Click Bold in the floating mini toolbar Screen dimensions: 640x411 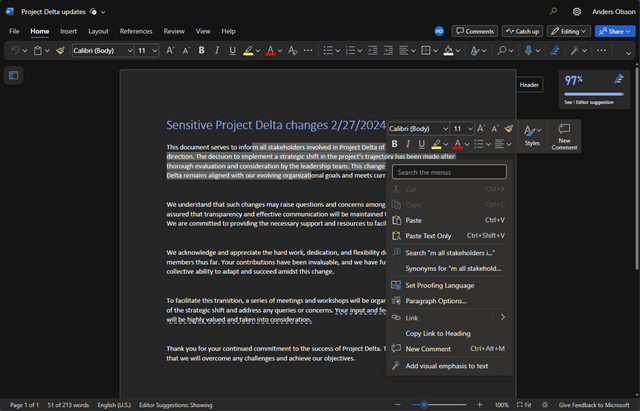(395, 144)
